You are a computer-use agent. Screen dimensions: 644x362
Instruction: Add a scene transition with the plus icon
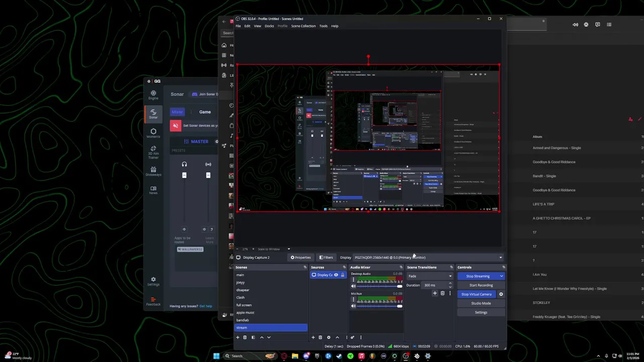(435, 293)
